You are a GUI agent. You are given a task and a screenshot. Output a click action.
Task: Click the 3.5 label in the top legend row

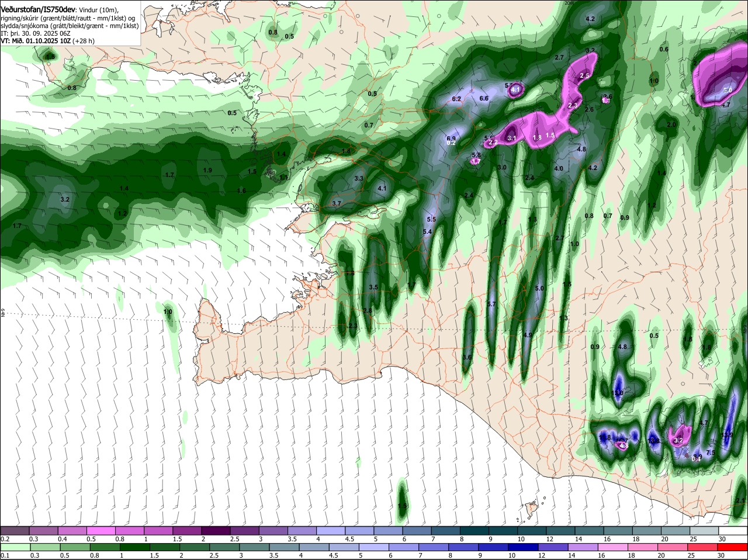pyautogui.click(x=292, y=538)
